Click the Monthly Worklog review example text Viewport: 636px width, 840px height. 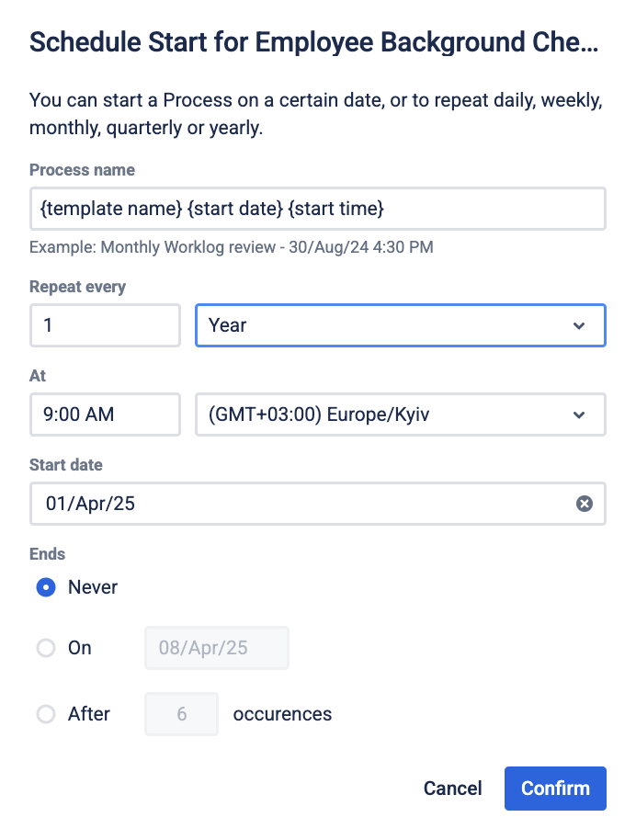coord(232,247)
